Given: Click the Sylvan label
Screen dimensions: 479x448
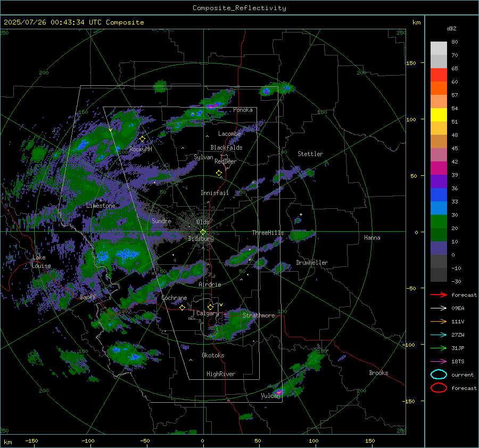Looking at the screenshot, I should tap(203, 157).
